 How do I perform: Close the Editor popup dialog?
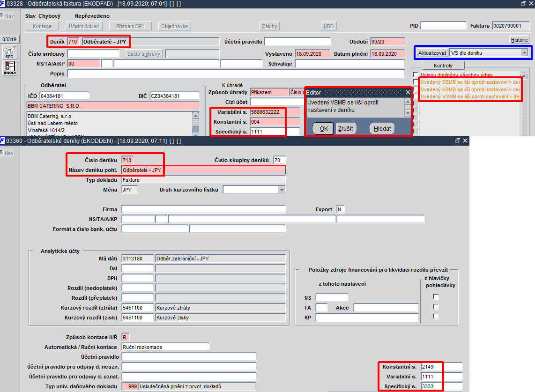408,92
